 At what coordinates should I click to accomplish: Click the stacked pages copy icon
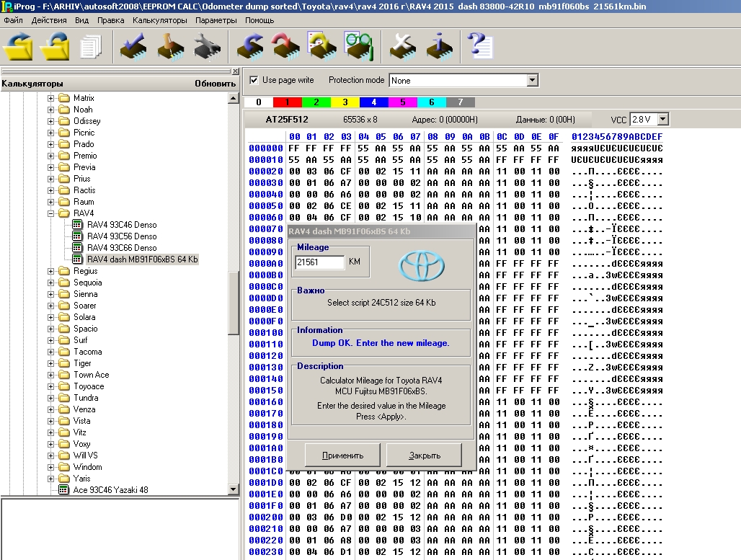(x=91, y=47)
